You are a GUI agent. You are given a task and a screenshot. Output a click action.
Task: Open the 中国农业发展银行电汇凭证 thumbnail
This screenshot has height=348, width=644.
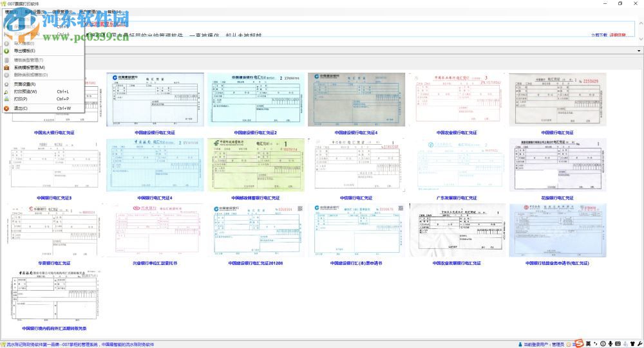click(457, 230)
